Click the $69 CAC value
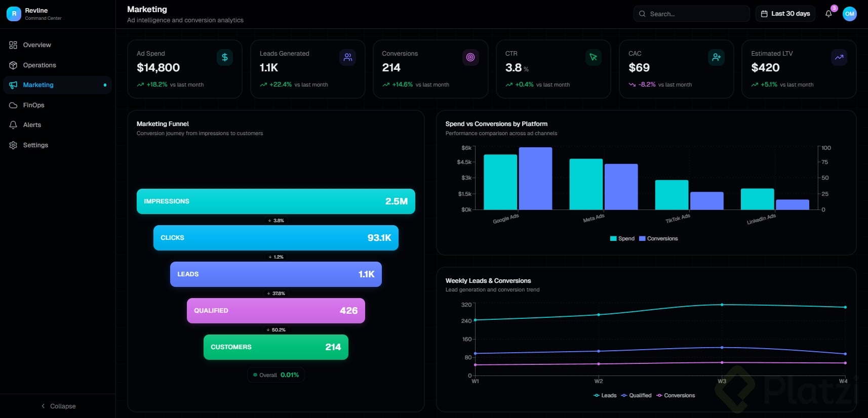This screenshot has width=868, height=418. click(639, 68)
